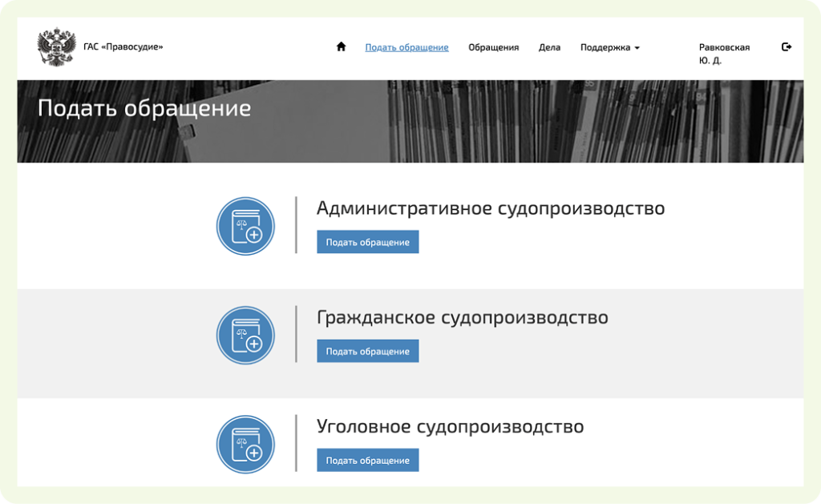Select the Гражданское судопроизводство heading

tap(462, 317)
